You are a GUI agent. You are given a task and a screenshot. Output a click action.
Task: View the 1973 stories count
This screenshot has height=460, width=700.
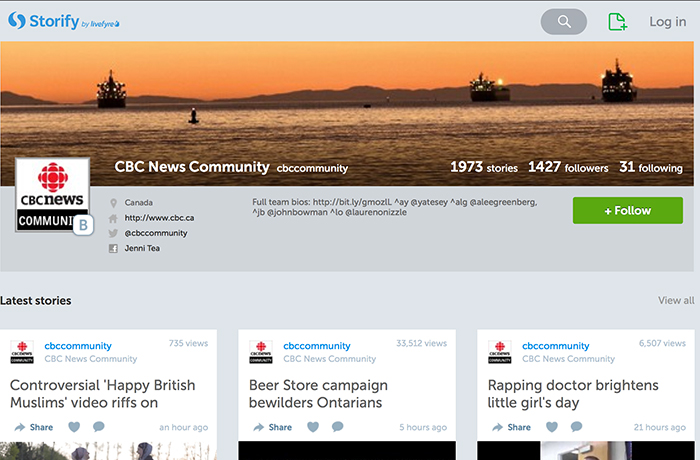click(483, 167)
